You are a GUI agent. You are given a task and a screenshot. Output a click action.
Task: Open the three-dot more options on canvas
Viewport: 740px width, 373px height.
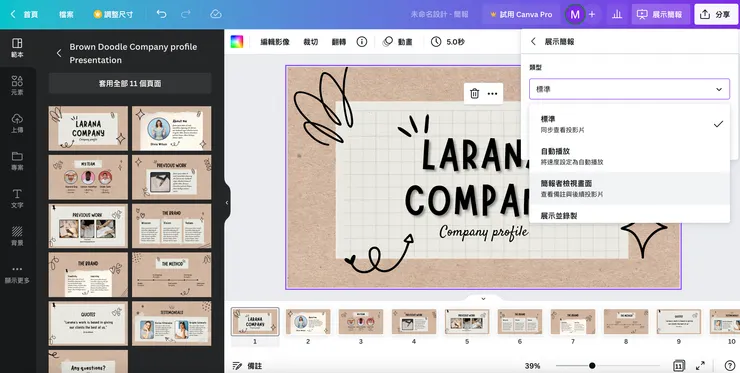pyautogui.click(x=492, y=93)
